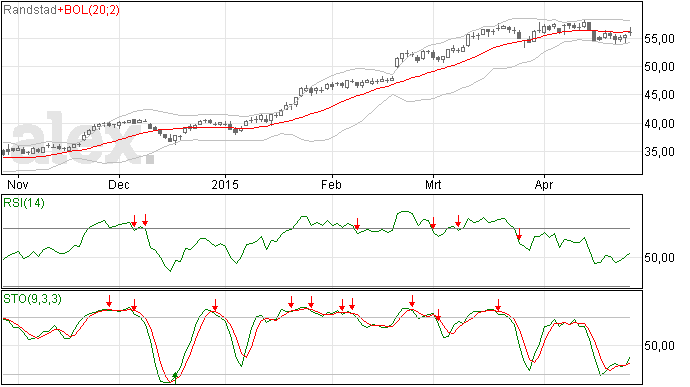The width and height of the screenshot is (690, 387).
Task: Click the "Dec" date axis label
Action: click(x=119, y=184)
